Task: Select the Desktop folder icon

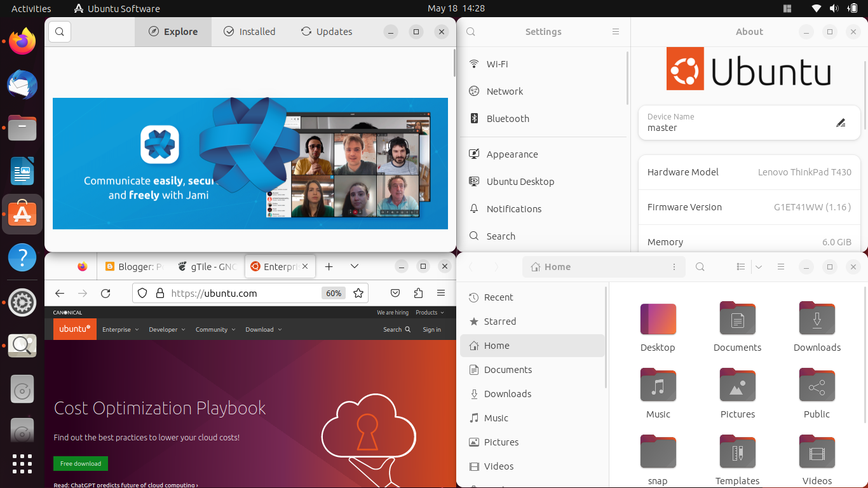Action: pos(658,319)
